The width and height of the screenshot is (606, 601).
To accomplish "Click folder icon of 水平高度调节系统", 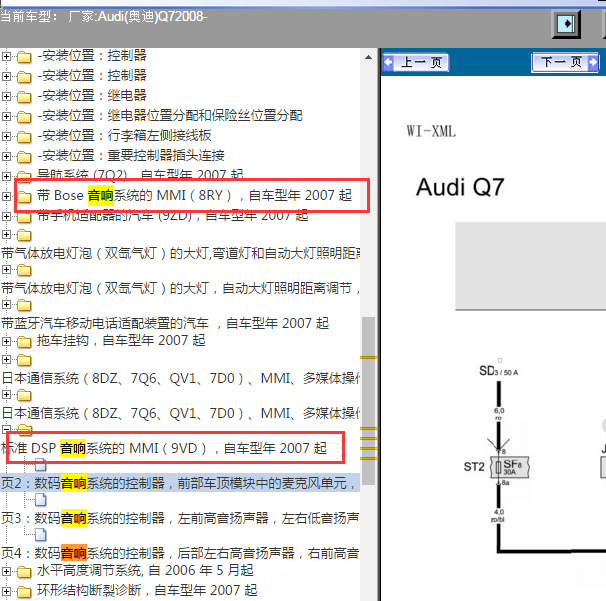I will tap(24, 572).
